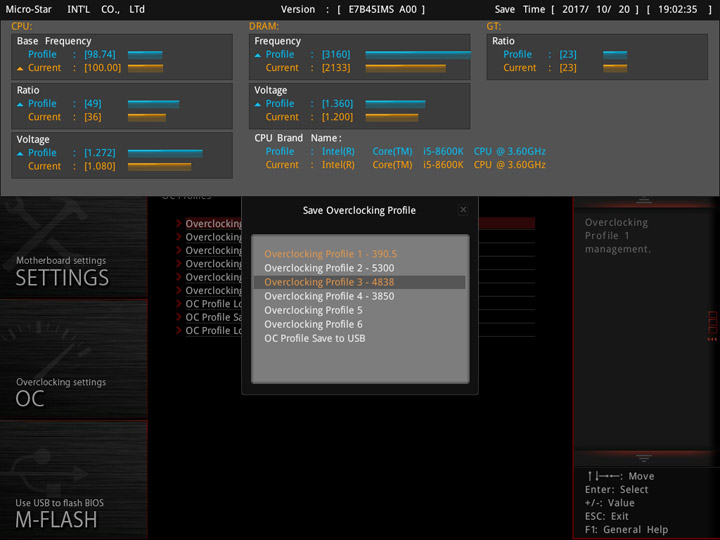Click the help panel bottom collapse handle
Image resolution: width=720 pixels, height=540 pixels.
tap(643, 458)
